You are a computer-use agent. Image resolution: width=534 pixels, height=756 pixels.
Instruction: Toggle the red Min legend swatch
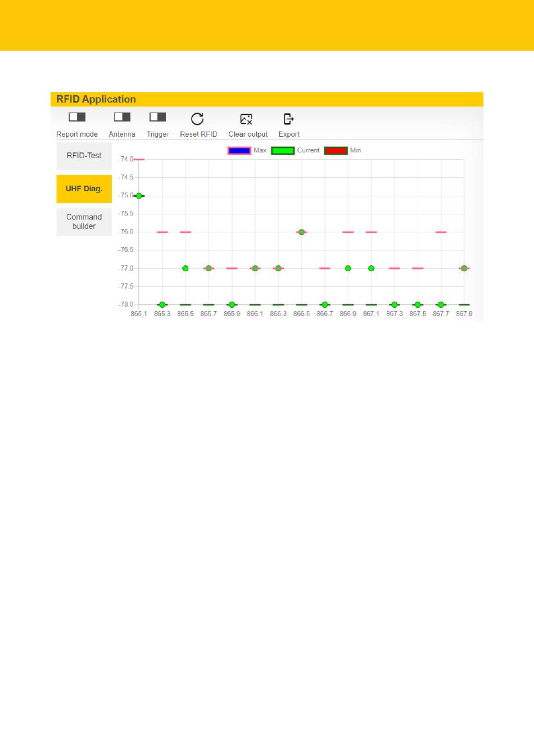coord(336,151)
